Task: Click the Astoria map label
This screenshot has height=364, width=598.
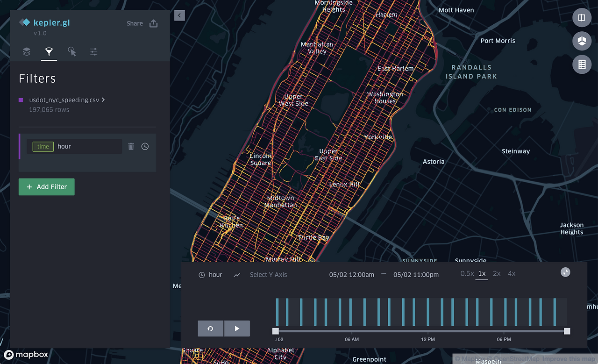Action: (x=434, y=162)
